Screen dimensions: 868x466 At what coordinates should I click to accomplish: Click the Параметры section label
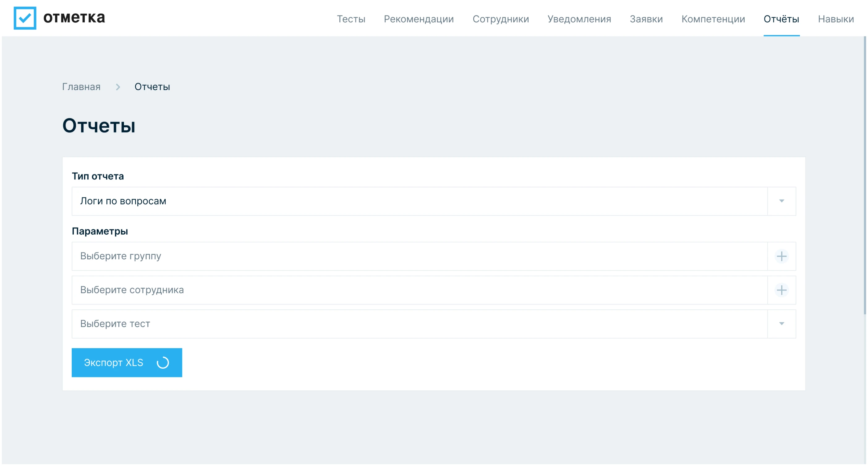[x=100, y=231]
